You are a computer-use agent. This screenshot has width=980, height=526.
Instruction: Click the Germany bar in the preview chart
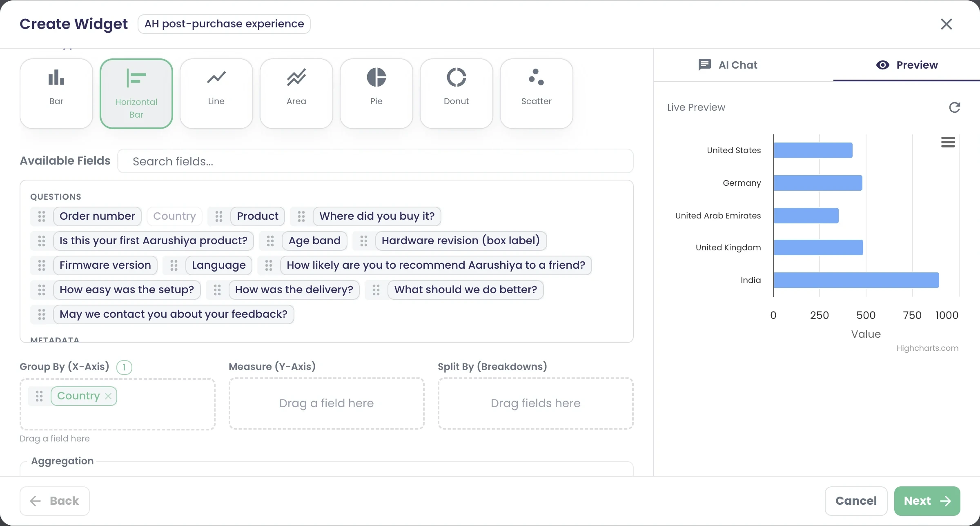pyautogui.click(x=818, y=183)
